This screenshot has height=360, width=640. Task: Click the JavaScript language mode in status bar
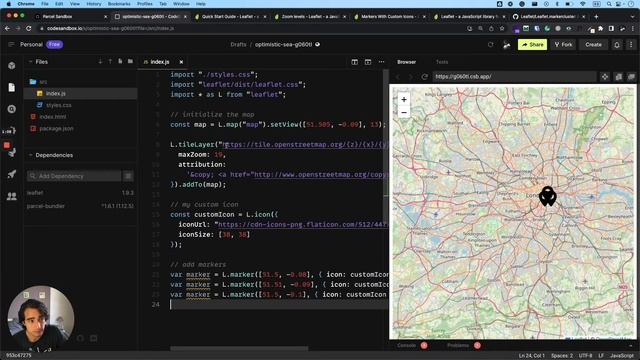click(x=622, y=356)
